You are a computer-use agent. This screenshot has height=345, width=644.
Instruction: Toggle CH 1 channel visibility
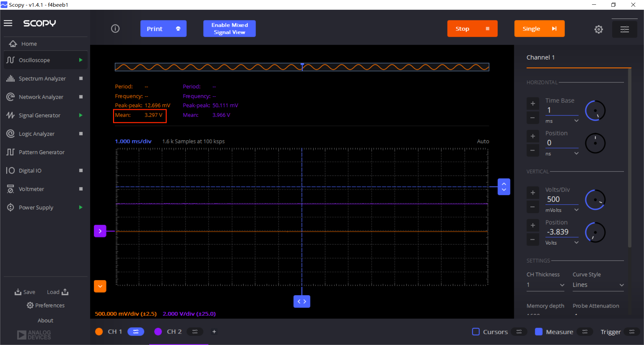tap(99, 332)
